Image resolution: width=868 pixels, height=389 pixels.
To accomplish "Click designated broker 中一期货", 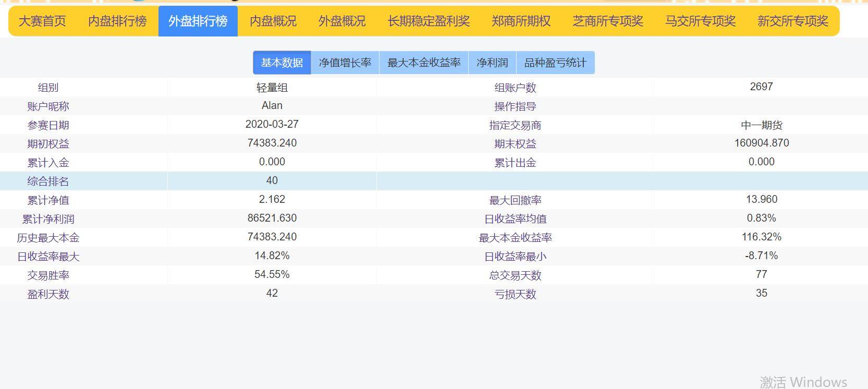I will pos(761,125).
